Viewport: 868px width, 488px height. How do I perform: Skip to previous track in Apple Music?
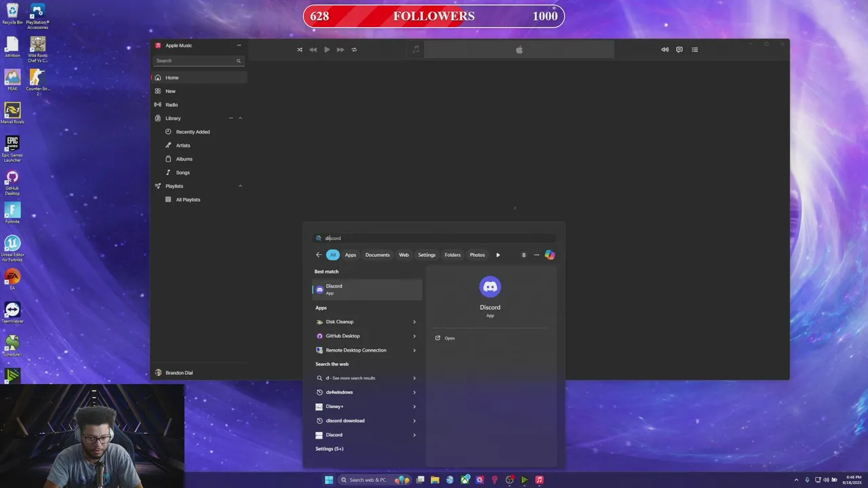click(313, 49)
